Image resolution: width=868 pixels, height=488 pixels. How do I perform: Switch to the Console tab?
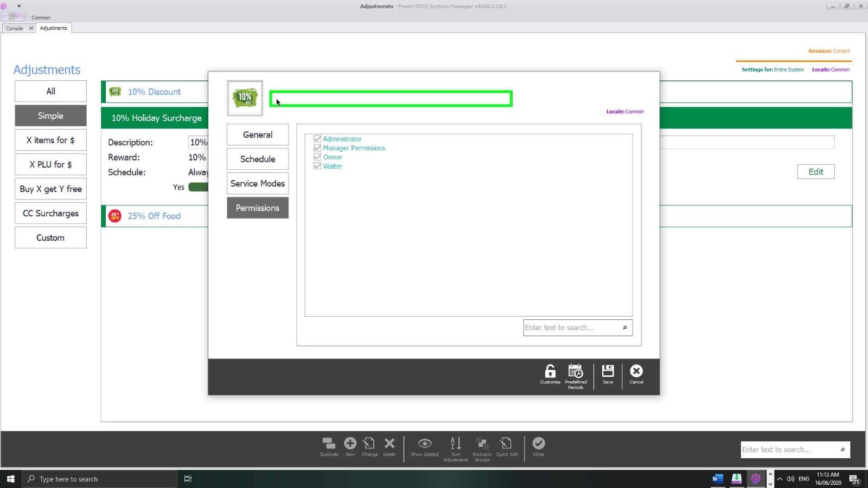[x=15, y=28]
